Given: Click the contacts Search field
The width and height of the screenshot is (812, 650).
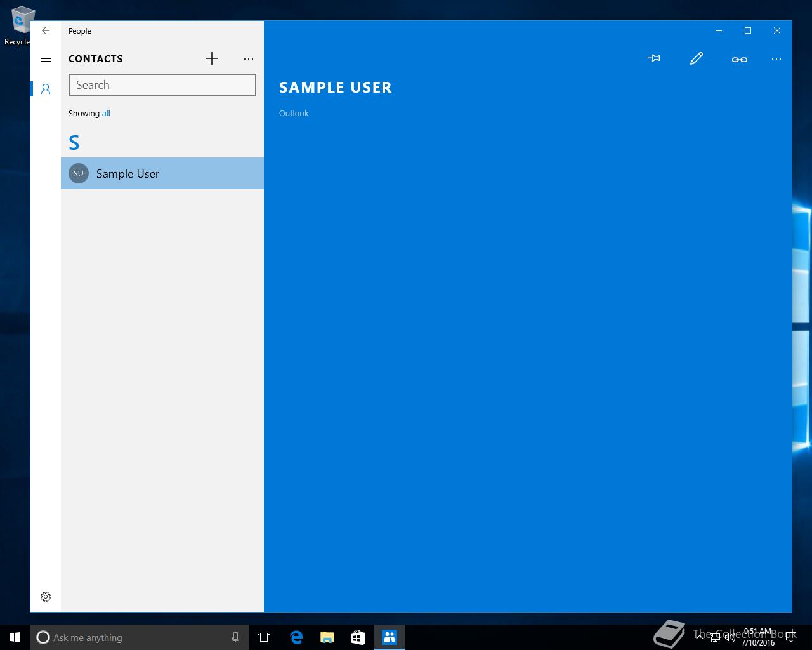Looking at the screenshot, I should 162,85.
